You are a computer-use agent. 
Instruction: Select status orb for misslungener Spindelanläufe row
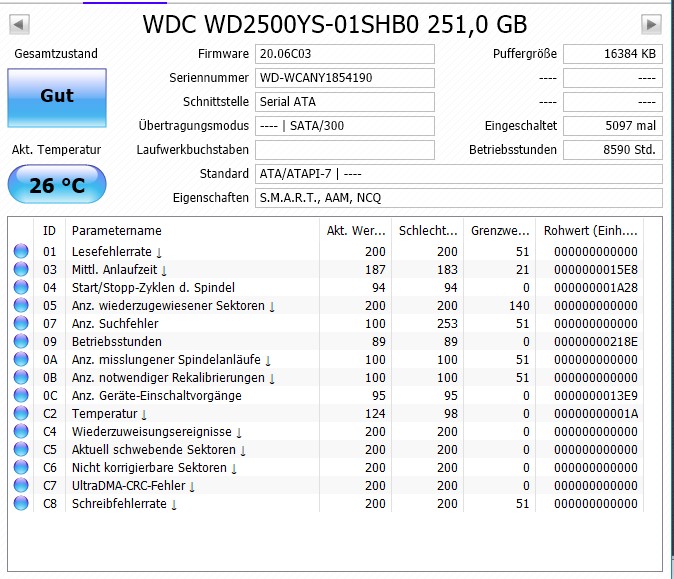(21, 359)
